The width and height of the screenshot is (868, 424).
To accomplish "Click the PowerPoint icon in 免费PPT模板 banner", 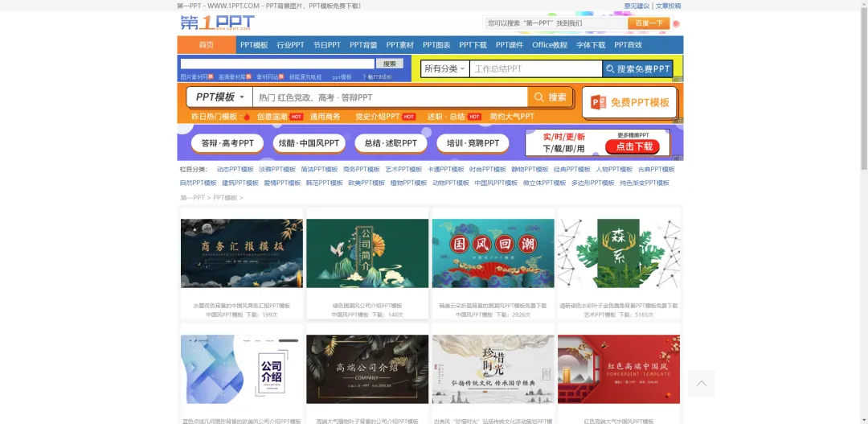I will pos(599,102).
